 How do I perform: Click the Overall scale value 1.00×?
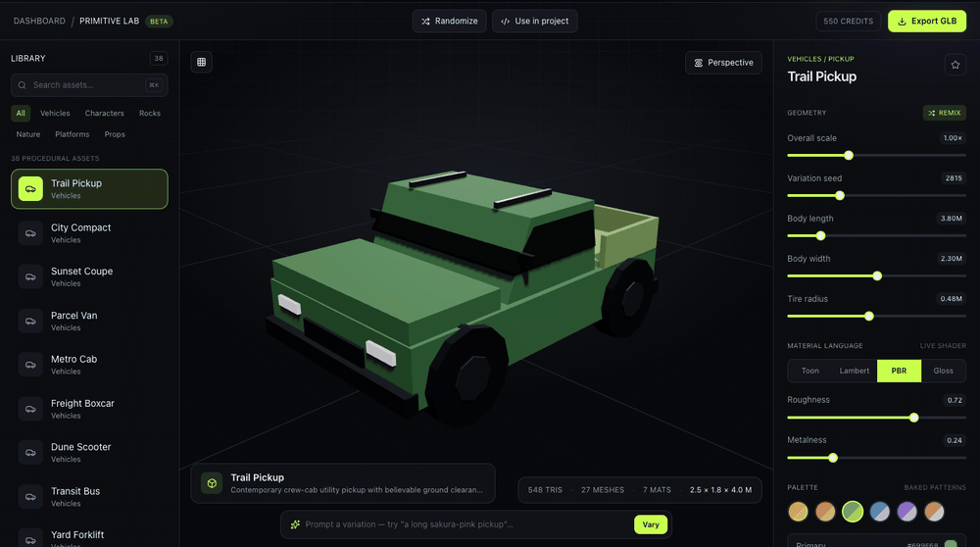[x=953, y=138]
